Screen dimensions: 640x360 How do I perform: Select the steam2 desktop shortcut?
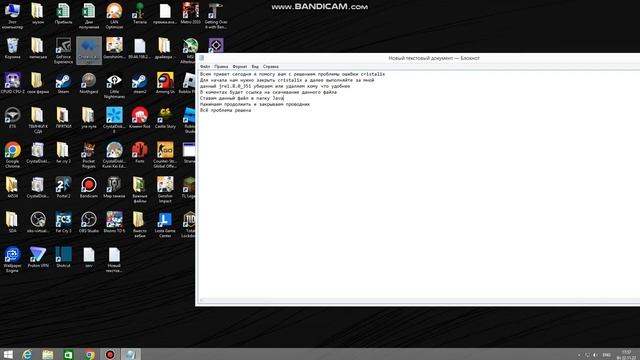(x=140, y=83)
